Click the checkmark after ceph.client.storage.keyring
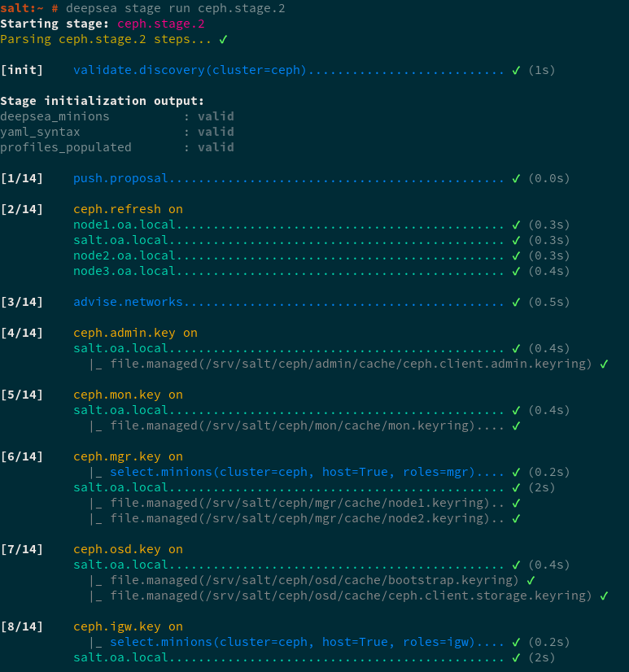The image size is (629, 672). point(604,596)
